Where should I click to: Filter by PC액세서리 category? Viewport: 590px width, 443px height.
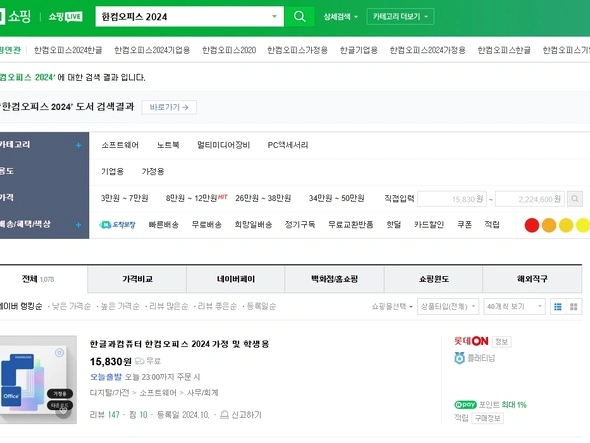click(288, 145)
